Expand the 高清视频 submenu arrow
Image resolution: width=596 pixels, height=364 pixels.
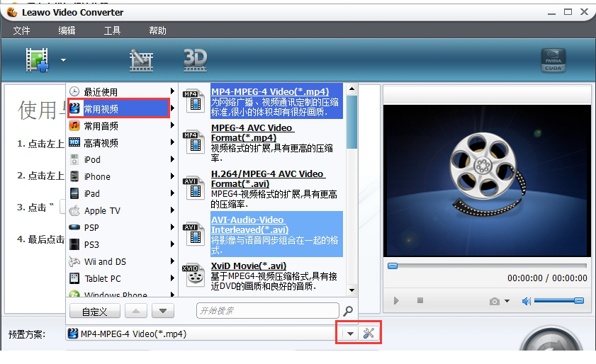[172, 142]
